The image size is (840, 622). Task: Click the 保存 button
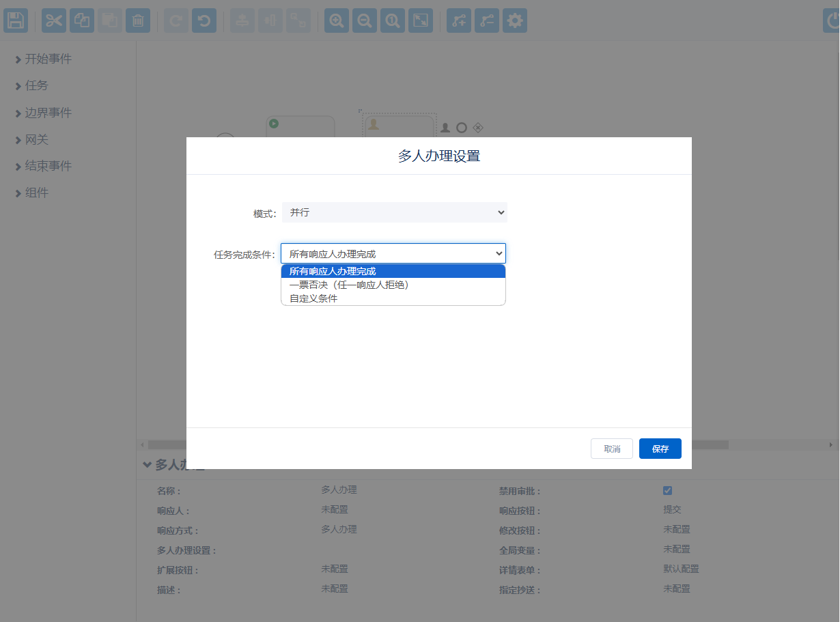660,449
